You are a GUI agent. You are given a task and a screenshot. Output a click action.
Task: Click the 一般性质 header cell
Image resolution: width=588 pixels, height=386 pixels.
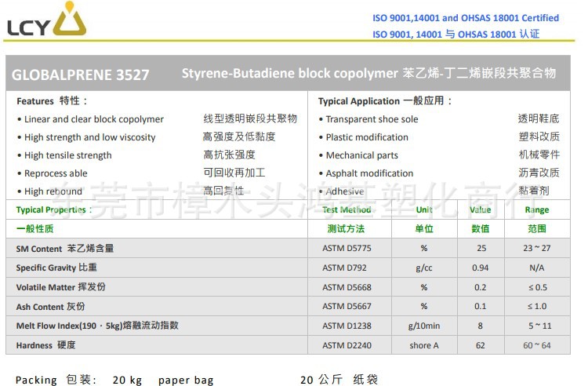tap(34, 229)
